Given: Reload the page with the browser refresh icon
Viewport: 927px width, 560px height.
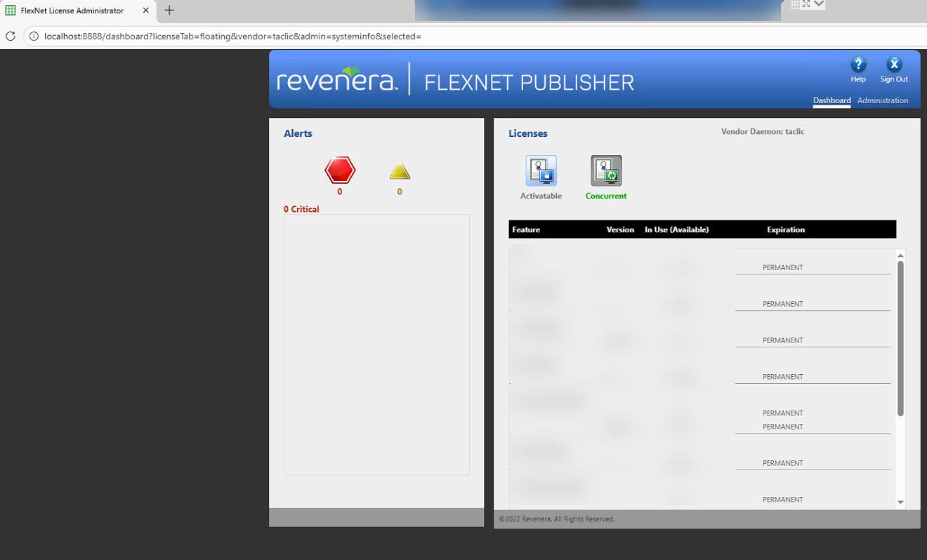Looking at the screenshot, I should (11, 36).
